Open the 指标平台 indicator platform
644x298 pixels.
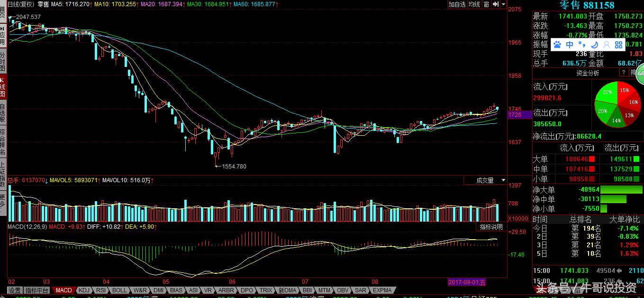coord(37,290)
